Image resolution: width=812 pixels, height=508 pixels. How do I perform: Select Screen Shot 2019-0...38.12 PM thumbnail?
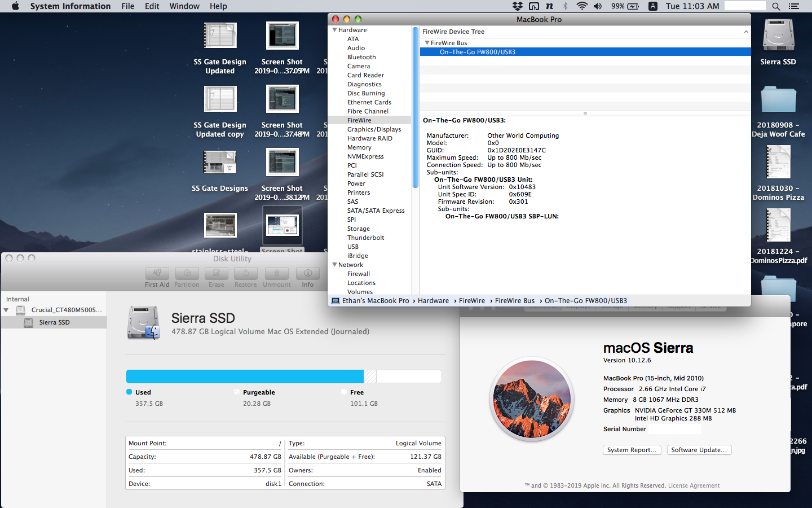(282, 163)
